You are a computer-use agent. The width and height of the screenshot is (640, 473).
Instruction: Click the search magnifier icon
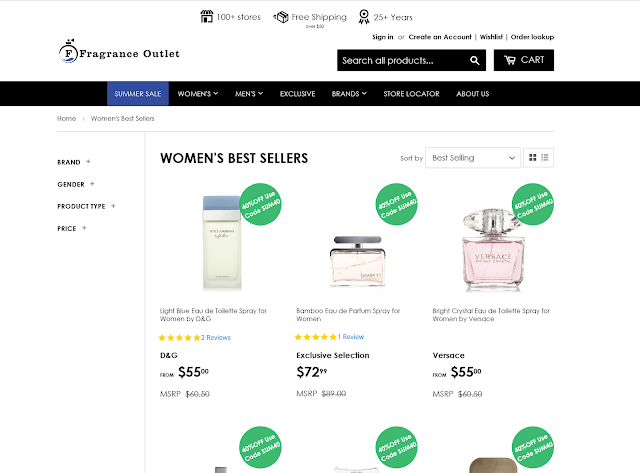pyautogui.click(x=474, y=60)
